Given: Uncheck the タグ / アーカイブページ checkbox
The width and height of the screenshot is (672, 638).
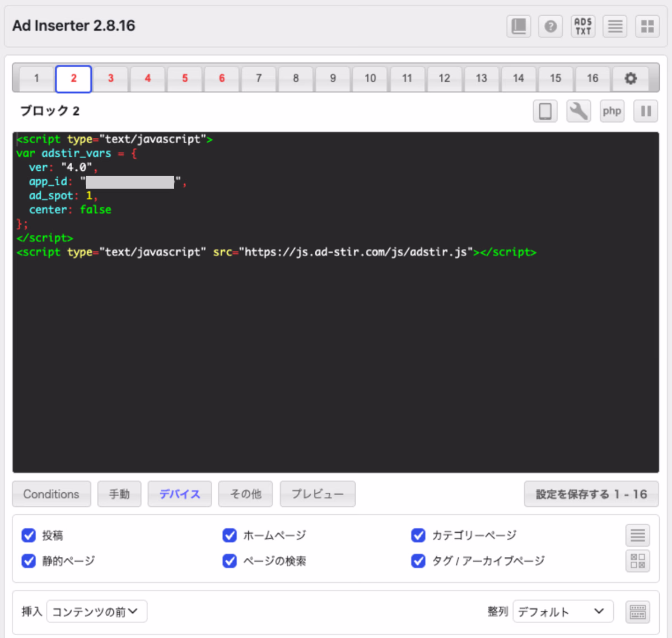Looking at the screenshot, I should [x=418, y=561].
